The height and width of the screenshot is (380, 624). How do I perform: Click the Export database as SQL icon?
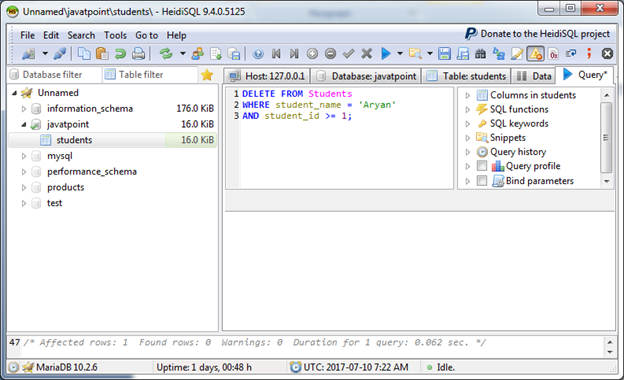(x=234, y=53)
